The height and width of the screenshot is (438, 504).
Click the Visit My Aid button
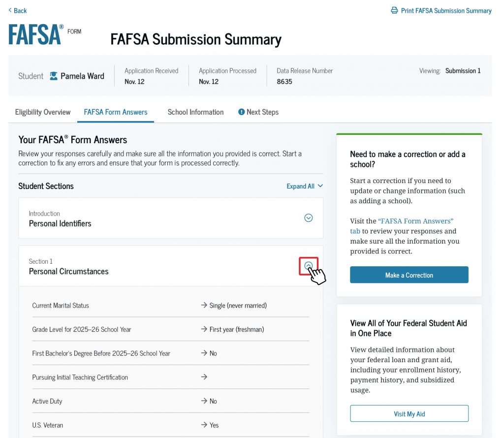point(409,414)
